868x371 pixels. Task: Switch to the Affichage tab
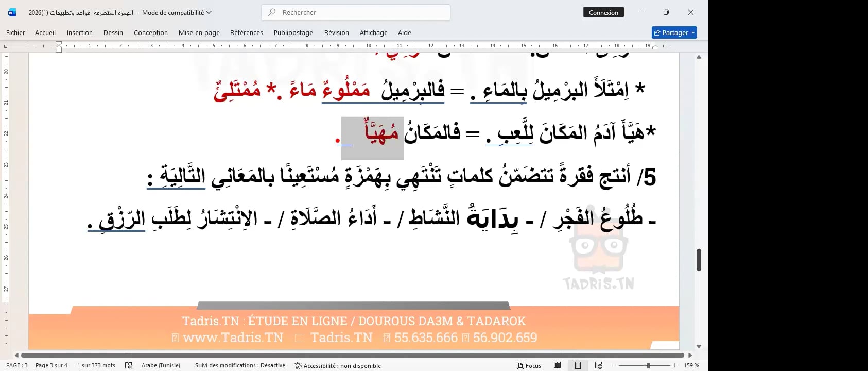(x=374, y=32)
